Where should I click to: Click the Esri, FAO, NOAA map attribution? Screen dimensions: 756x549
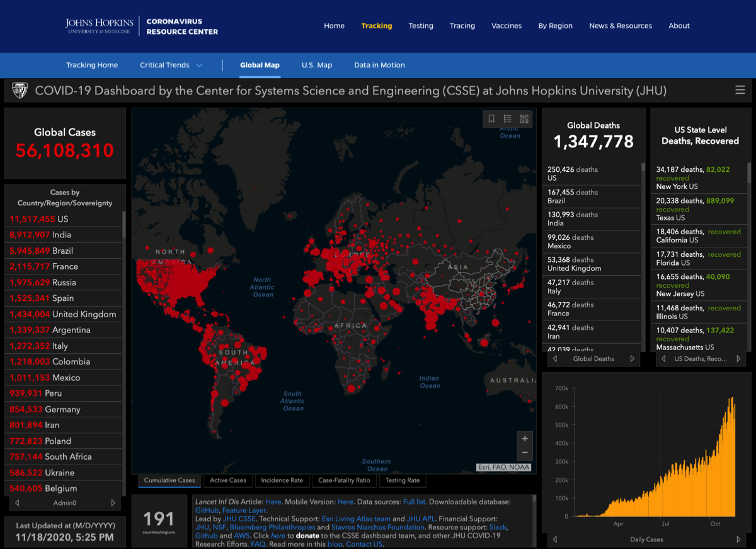(x=504, y=467)
